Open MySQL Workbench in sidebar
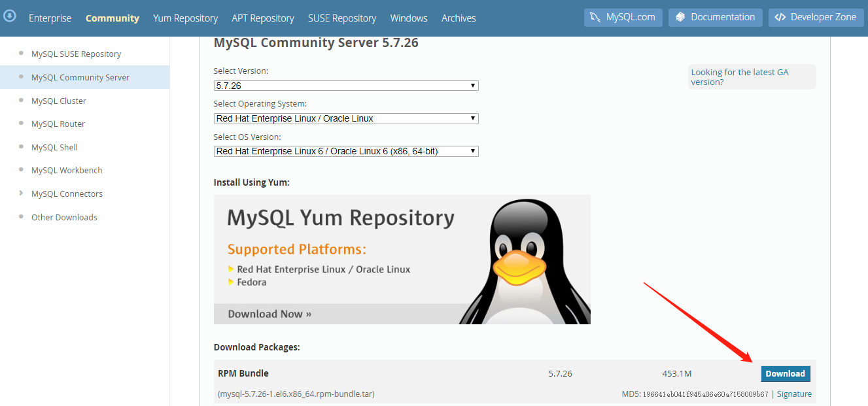 67,170
